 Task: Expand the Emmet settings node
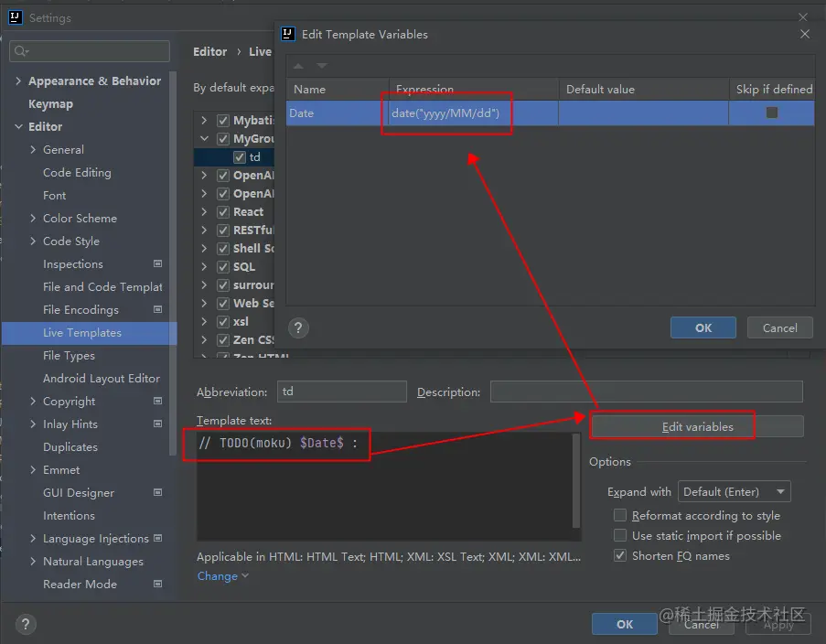[33, 469]
